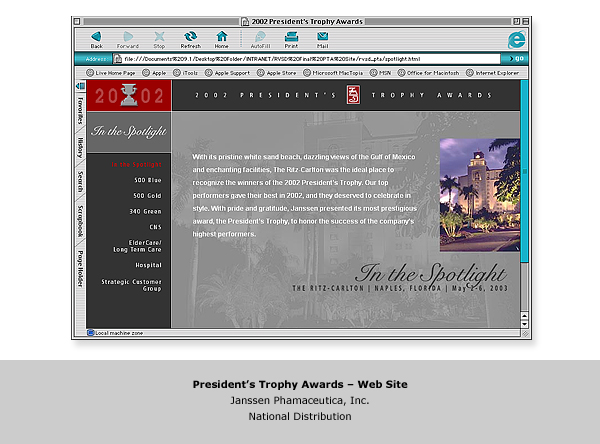Screen dimensions: 600x444
Task: Click page icon left of URL
Action: pos(118,59)
